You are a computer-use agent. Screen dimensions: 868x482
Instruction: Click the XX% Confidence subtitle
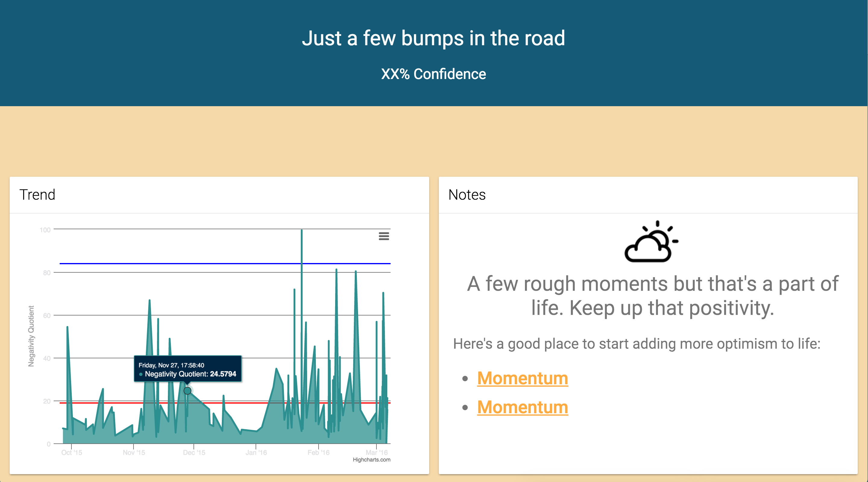click(x=433, y=74)
